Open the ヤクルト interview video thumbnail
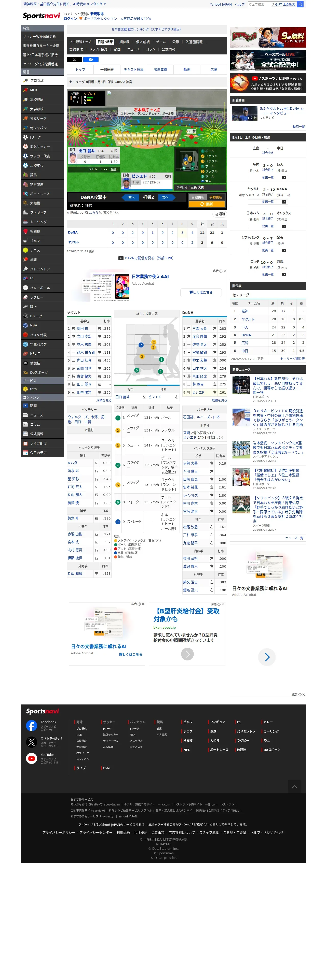Image resolution: width=327 pixels, height=980 pixels. pos(245,114)
